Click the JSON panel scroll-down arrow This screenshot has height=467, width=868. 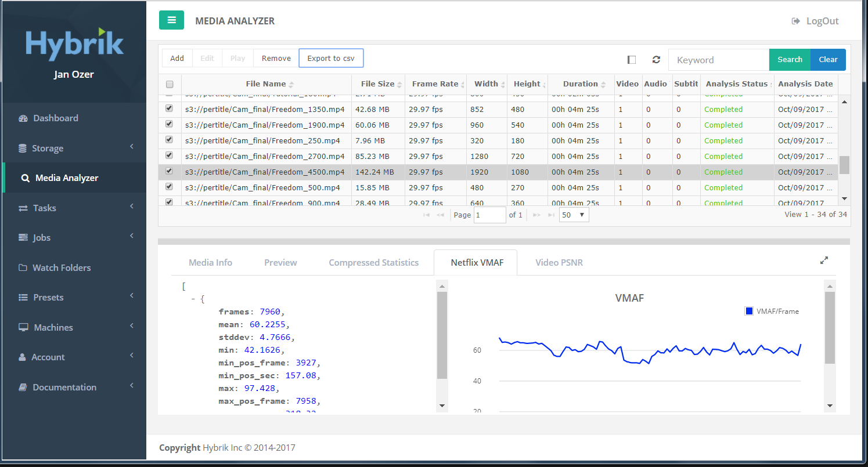coord(442,406)
